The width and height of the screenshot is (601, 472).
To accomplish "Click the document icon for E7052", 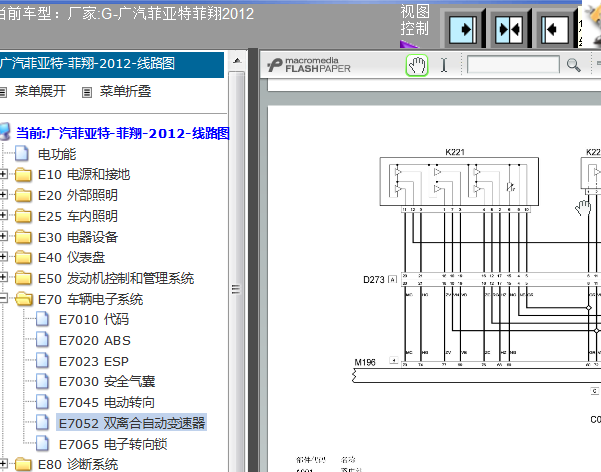I will pos(42,422).
